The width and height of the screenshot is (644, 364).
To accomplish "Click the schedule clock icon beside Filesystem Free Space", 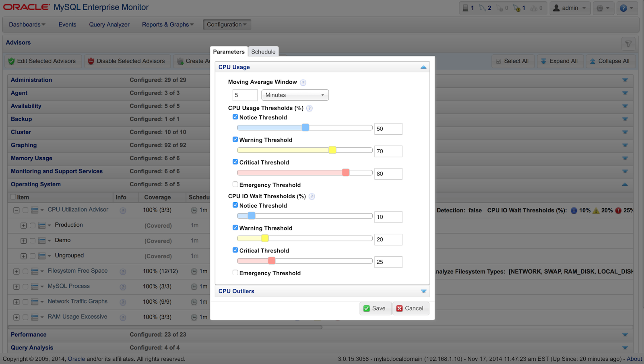I will 193,271.
